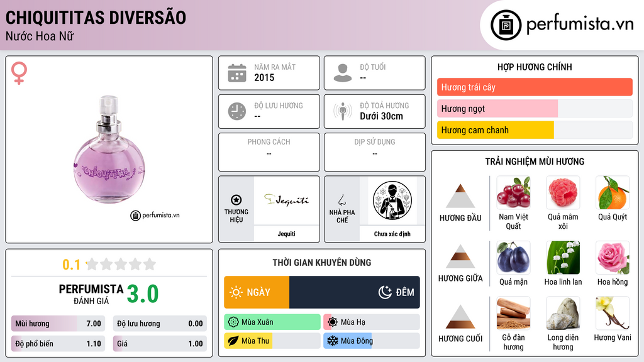The width and height of the screenshot is (644, 362).
Task: Click the Hoa hồng rose image
Action: tap(613, 257)
